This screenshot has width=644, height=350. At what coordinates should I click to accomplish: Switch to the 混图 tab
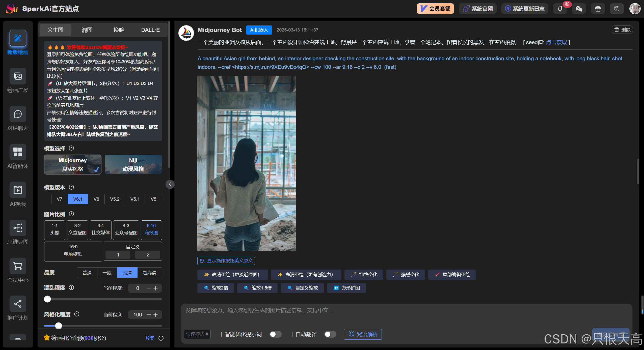pyautogui.click(x=87, y=30)
